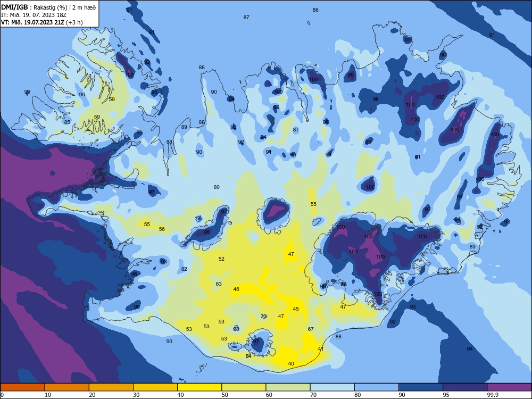Click the humidity value '67' on the map

click(x=311, y=329)
